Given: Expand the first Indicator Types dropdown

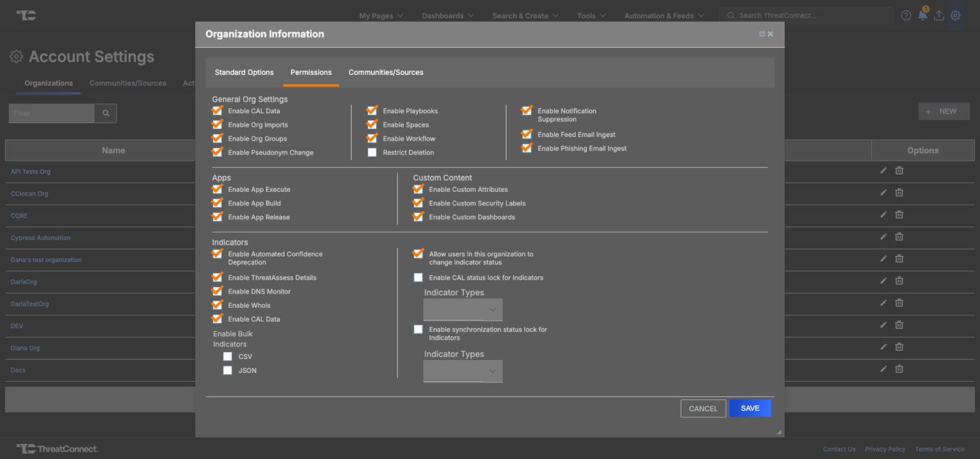Looking at the screenshot, I should [x=463, y=310].
